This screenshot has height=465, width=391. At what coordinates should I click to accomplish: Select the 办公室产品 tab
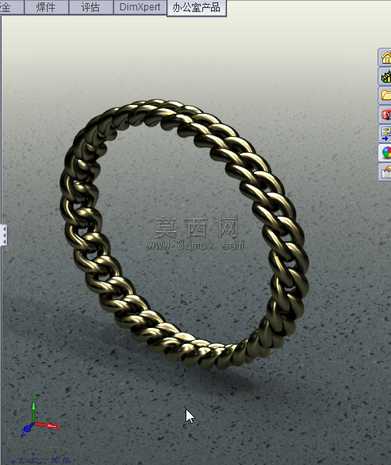pyautogui.click(x=197, y=8)
